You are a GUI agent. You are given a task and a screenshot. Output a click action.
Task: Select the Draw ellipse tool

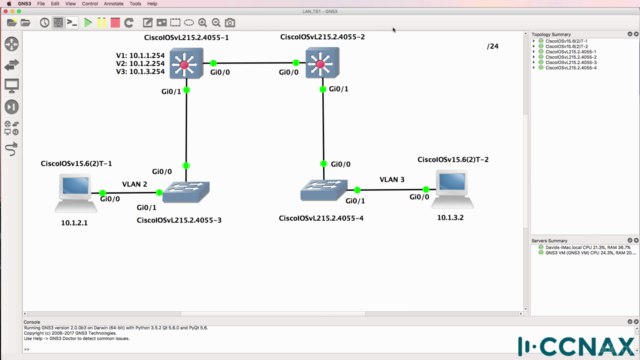click(x=189, y=22)
